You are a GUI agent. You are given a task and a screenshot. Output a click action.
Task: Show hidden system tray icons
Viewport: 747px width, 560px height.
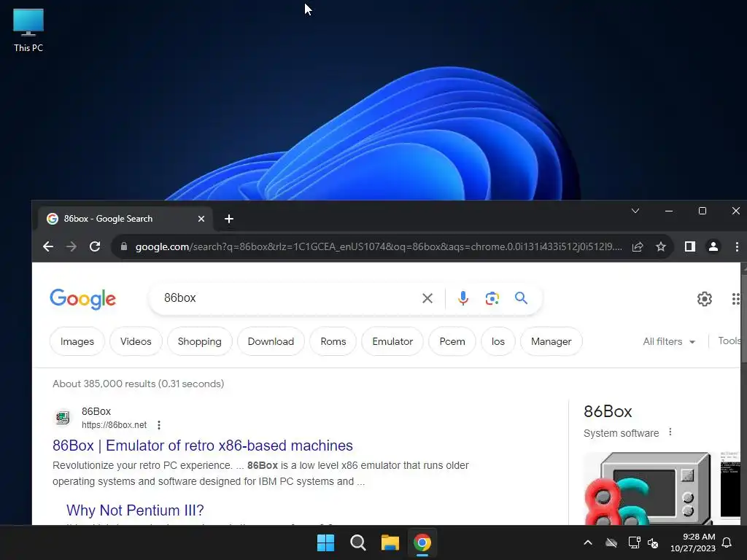click(588, 542)
